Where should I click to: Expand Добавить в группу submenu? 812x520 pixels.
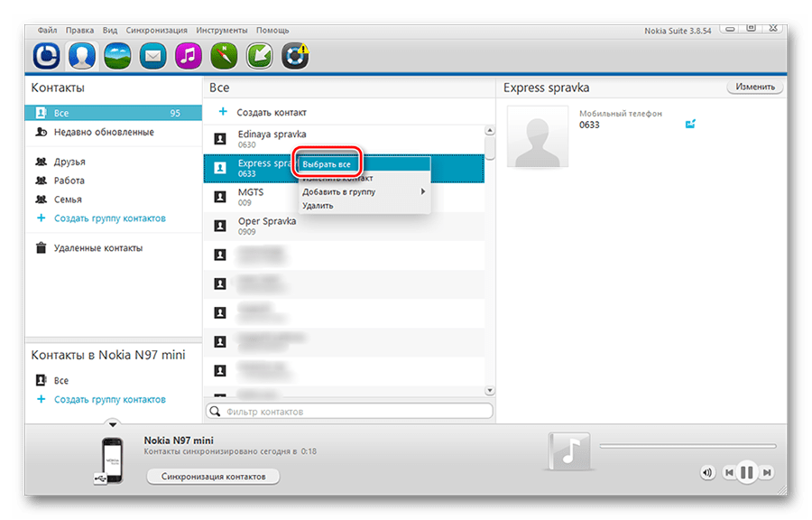364,191
